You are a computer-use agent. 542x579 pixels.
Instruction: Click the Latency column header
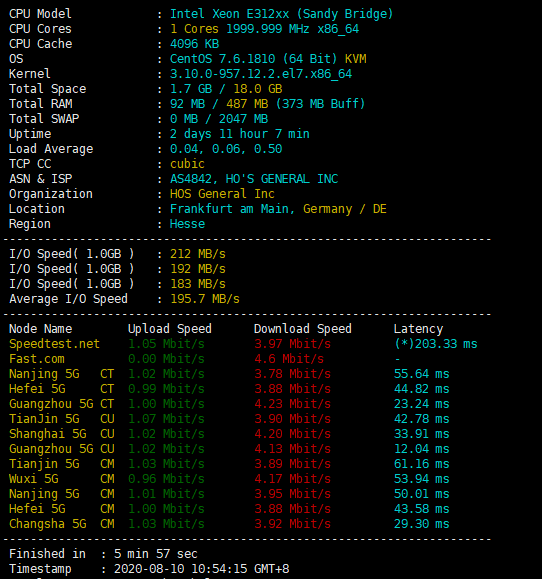pos(418,329)
